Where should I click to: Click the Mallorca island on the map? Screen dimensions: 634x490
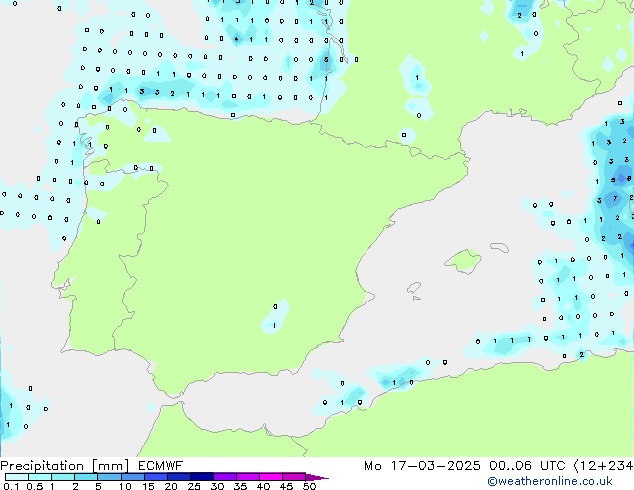point(463,261)
